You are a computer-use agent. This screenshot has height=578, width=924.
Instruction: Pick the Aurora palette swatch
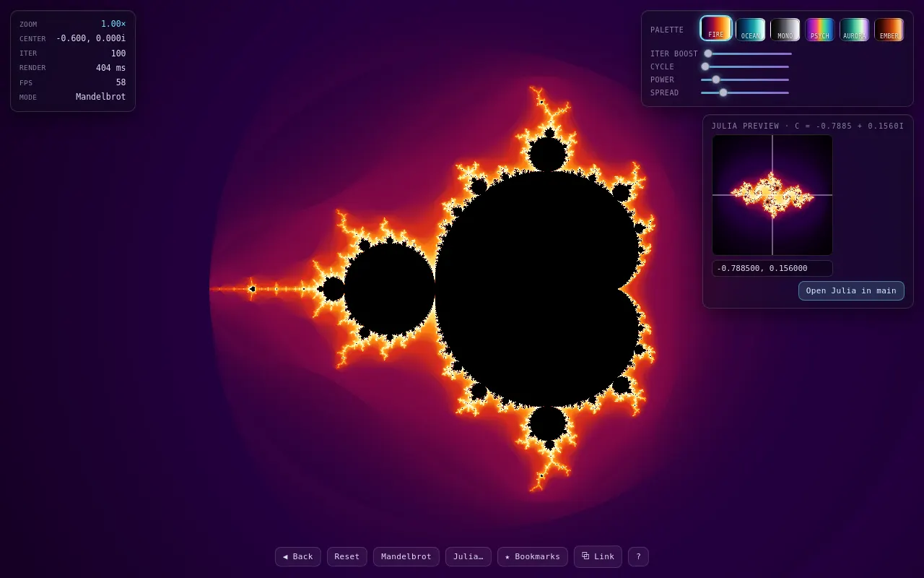[x=855, y=30]
